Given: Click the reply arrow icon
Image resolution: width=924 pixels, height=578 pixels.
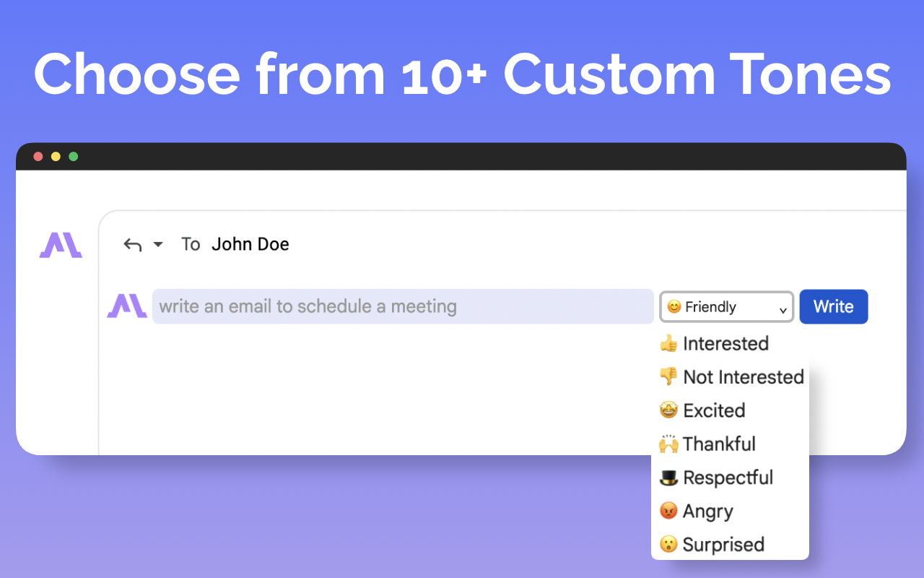Looking at the screenshot, I should click(x=132, y=245).
